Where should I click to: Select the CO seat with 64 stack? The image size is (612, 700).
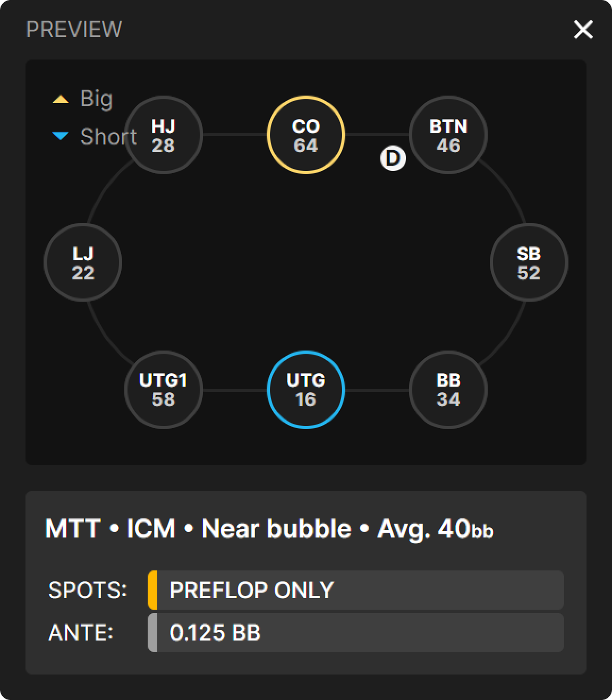coord(305,135)
